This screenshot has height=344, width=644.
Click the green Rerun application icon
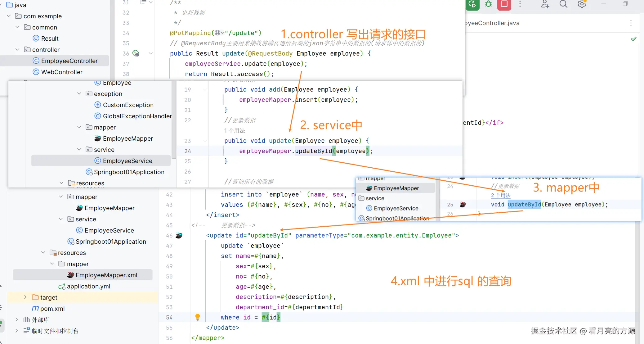pos(472,4)
